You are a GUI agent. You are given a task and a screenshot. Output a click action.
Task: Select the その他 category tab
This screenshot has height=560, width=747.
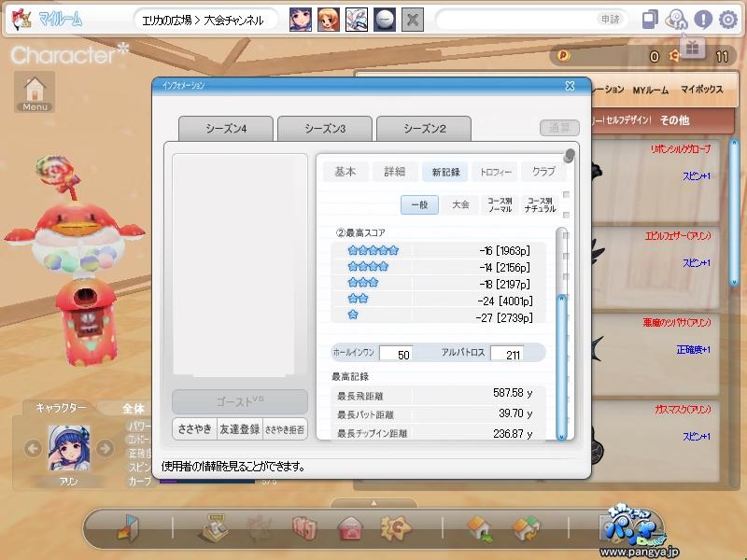coord(674,120)
